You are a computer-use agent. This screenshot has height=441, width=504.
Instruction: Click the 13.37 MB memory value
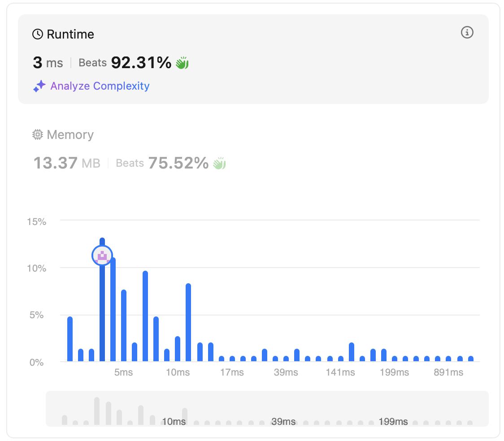[67, 163]
